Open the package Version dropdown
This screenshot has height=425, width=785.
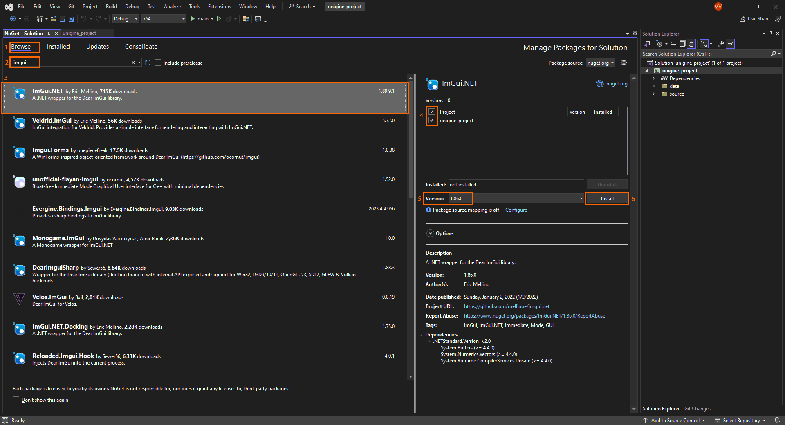coord(517,199)
